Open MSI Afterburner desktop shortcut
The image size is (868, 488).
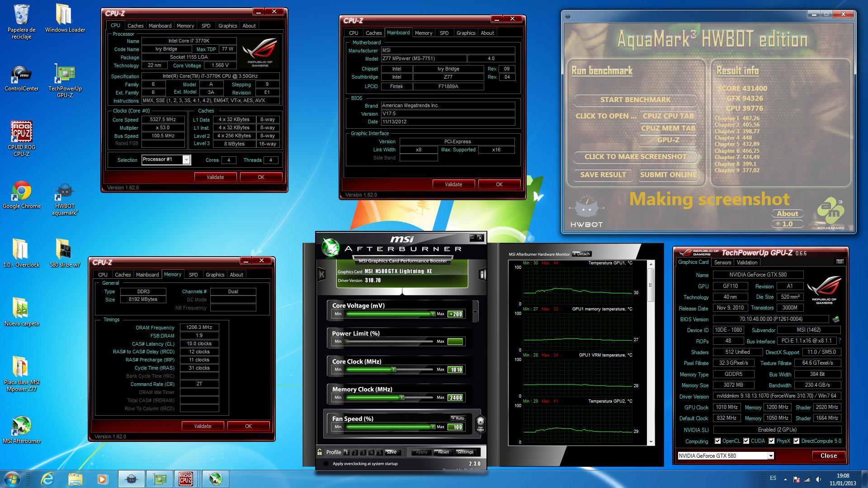click(x=21, y=430)
